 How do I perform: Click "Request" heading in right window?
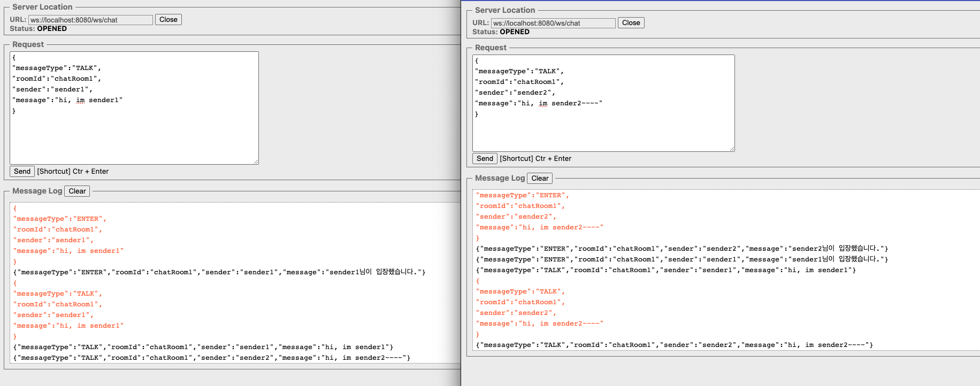click(491, 48)
